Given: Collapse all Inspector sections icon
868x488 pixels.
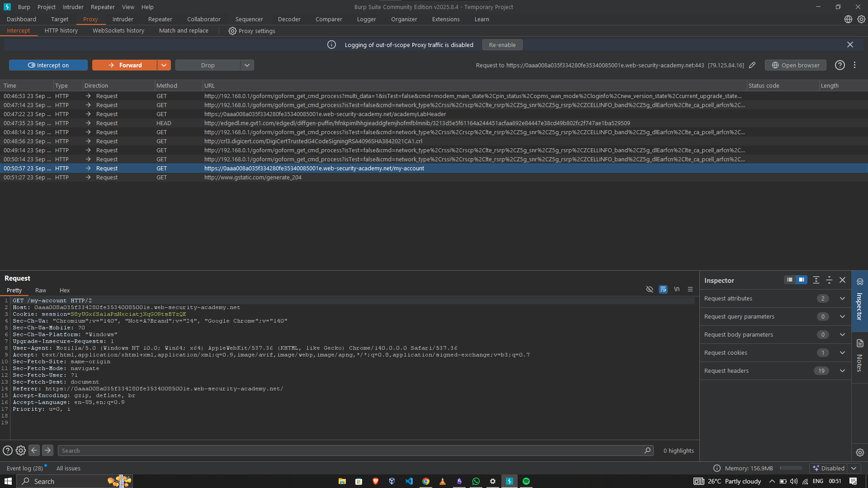Looking at the screenshot, I should click(x=829, y=280).
